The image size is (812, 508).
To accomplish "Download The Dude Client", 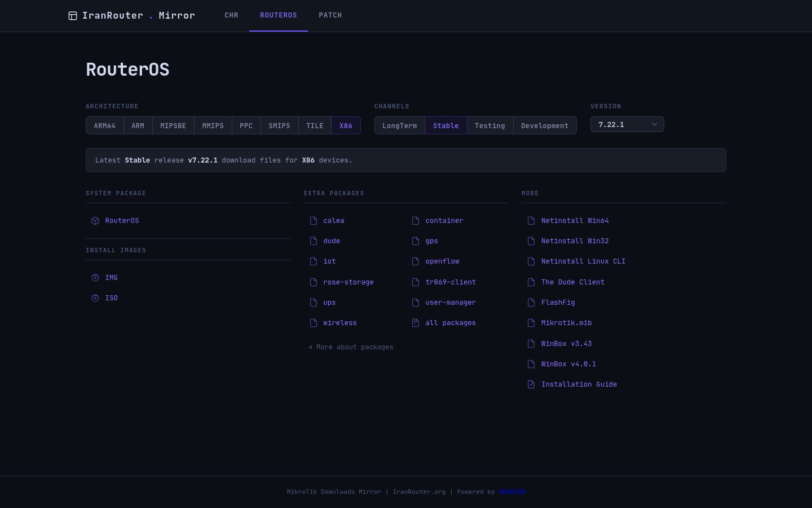I will click(573, 282).
